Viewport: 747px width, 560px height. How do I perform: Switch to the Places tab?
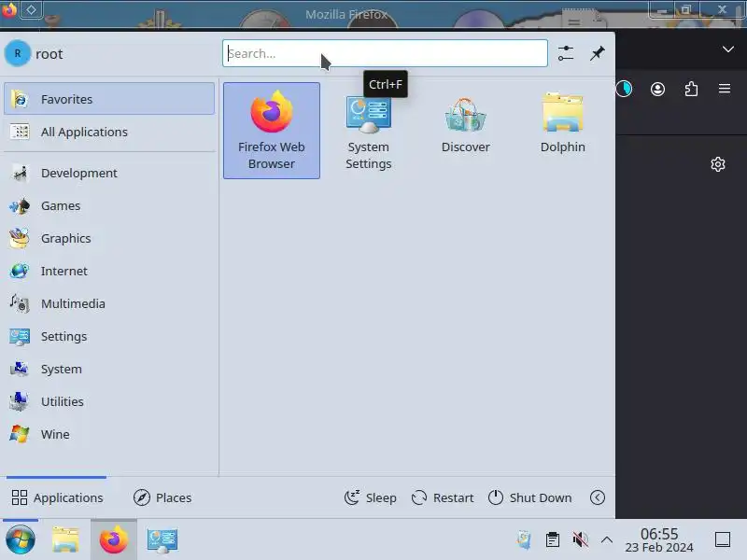162,497
